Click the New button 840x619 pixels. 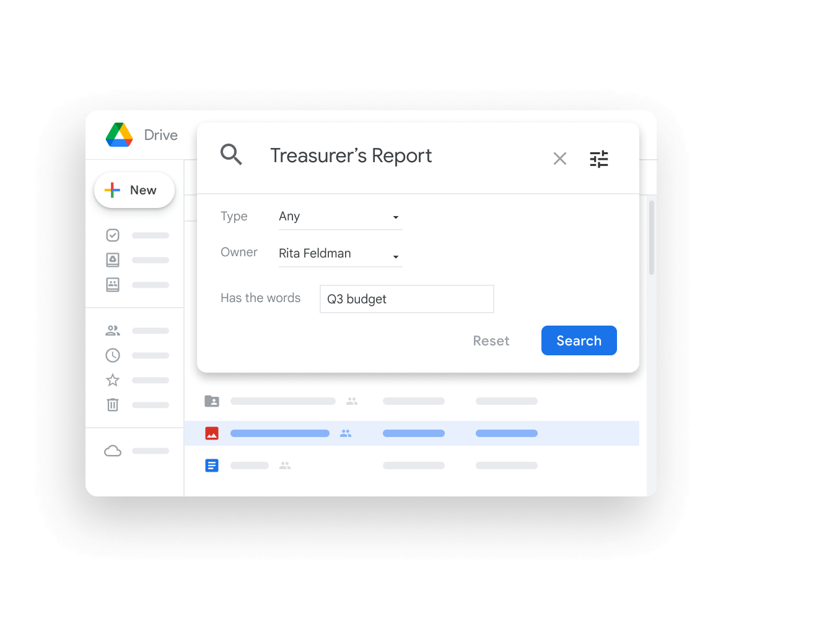134,190
